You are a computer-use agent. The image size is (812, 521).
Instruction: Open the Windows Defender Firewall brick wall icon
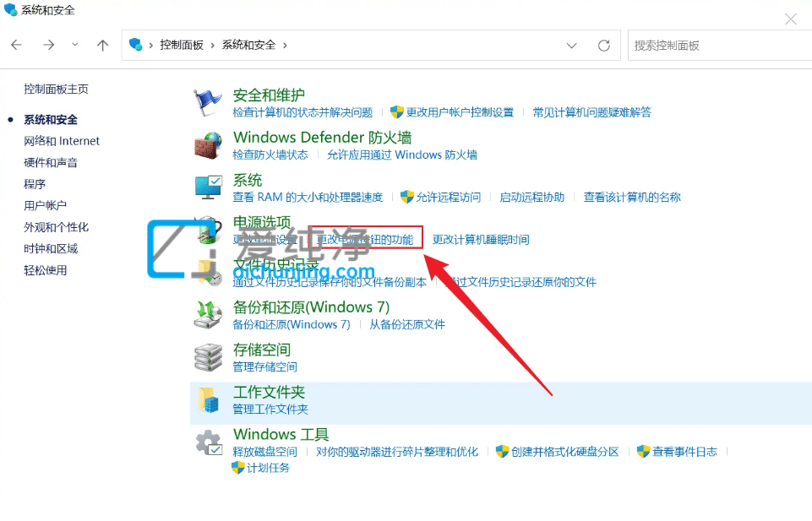tap(208, 145)
